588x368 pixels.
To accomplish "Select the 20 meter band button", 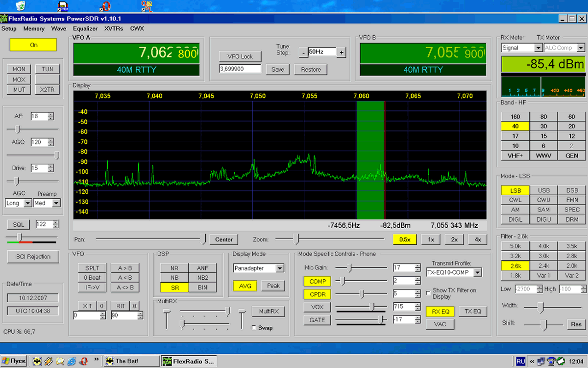I will pyautogui.click(x=571, y=126).
